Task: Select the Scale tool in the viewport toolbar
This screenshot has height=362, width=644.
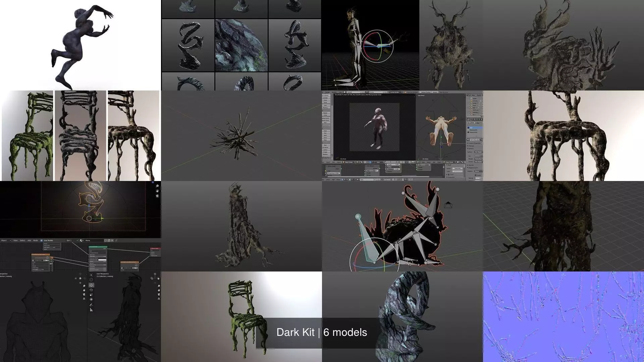Action: coord(91,295)
